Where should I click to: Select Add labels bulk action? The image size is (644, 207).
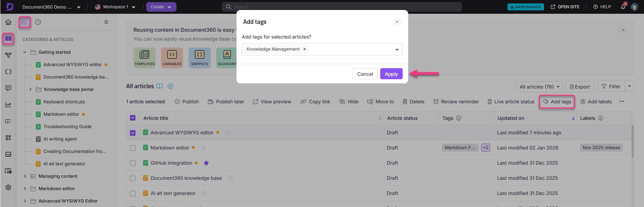click(x=596, y=102)
